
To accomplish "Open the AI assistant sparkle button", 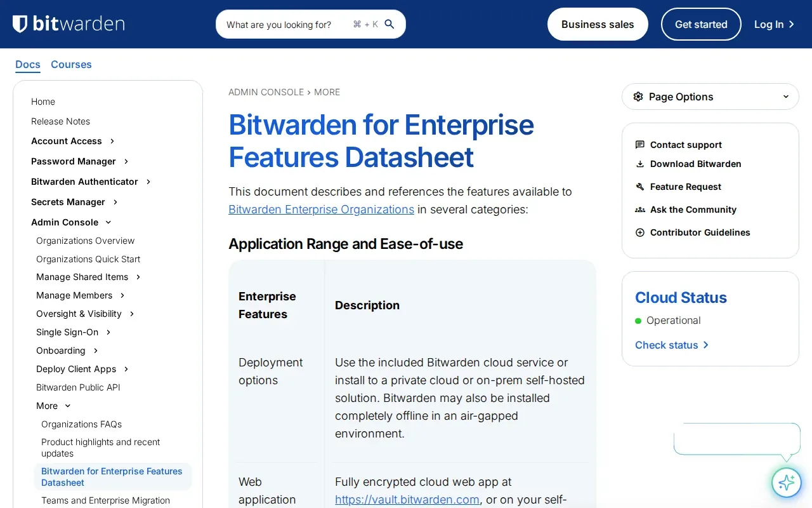I will coord(787,483).
